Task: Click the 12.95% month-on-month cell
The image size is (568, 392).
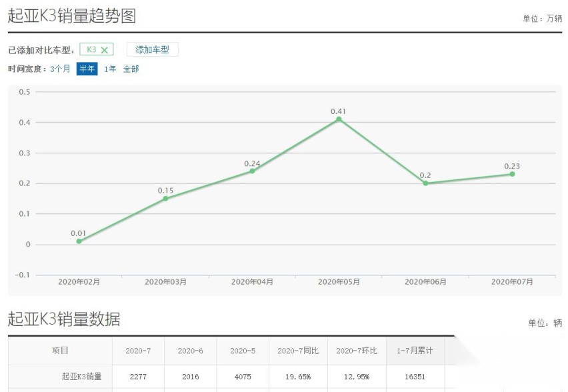Action: click(357, 377)
